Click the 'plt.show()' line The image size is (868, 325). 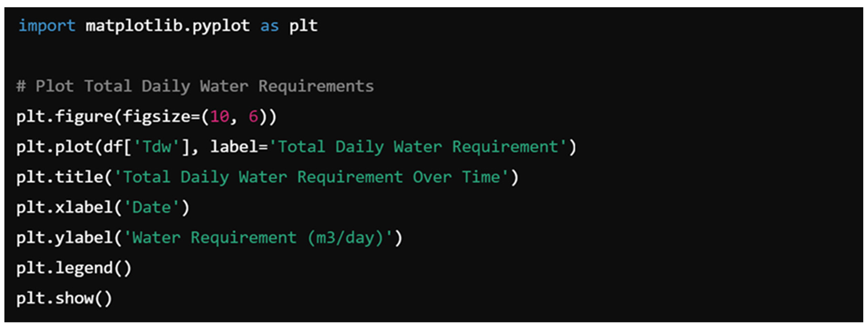64,298
